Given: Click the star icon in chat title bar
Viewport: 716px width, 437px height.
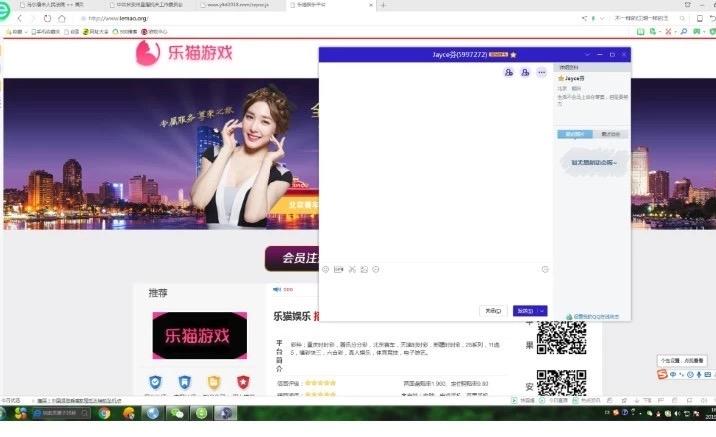Looking at the screenshot, I should tap(513, 54).
